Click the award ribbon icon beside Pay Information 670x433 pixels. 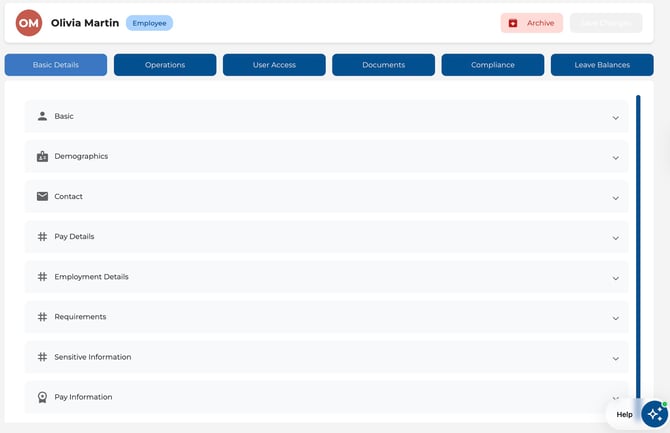[42, 397]
